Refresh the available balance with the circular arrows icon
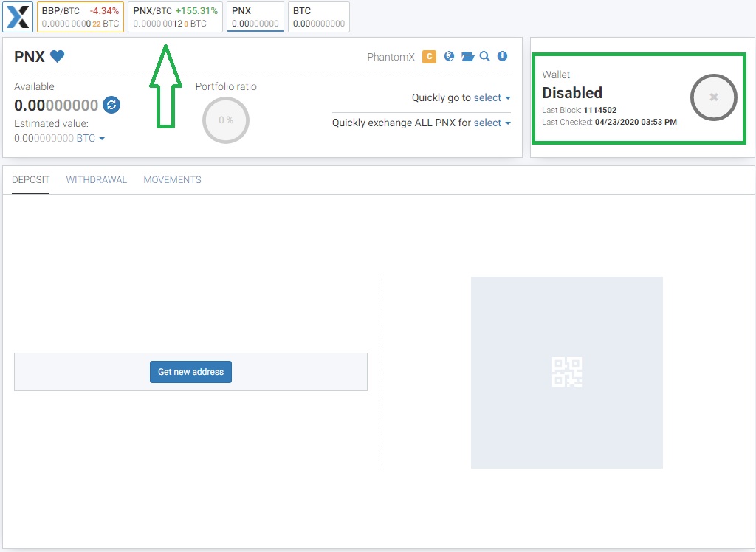 coord(111,105)
